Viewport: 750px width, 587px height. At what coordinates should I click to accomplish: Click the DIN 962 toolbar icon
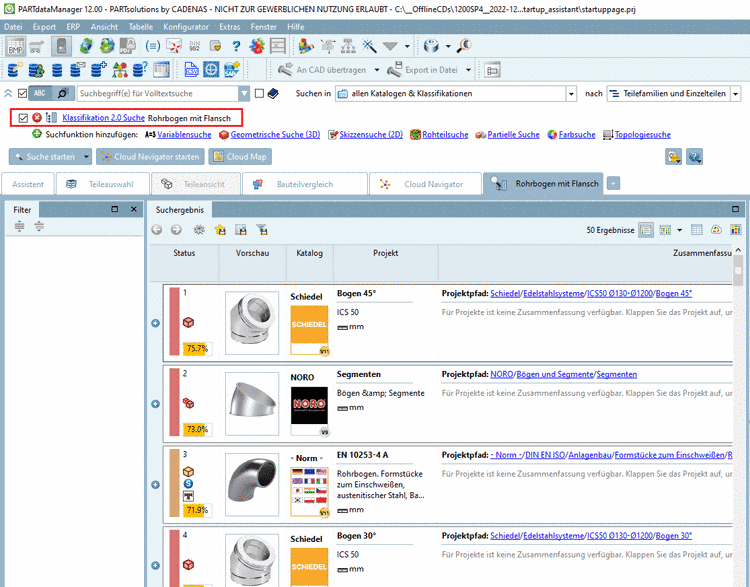194,46
